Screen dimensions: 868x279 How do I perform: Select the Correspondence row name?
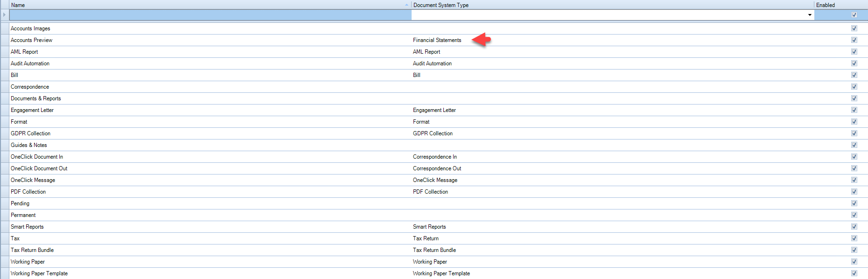click(210, 87)
